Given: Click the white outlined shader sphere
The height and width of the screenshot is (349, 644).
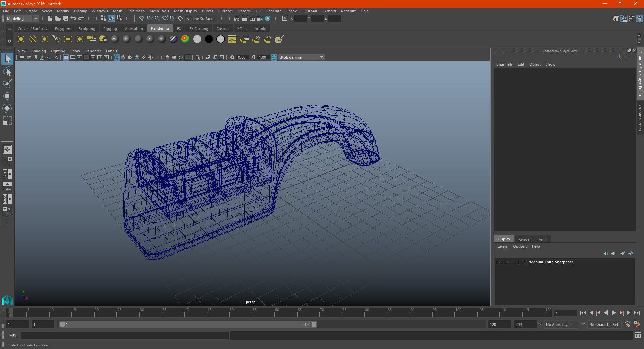Looking at the screenshot, I should click(x=220, y=39).
